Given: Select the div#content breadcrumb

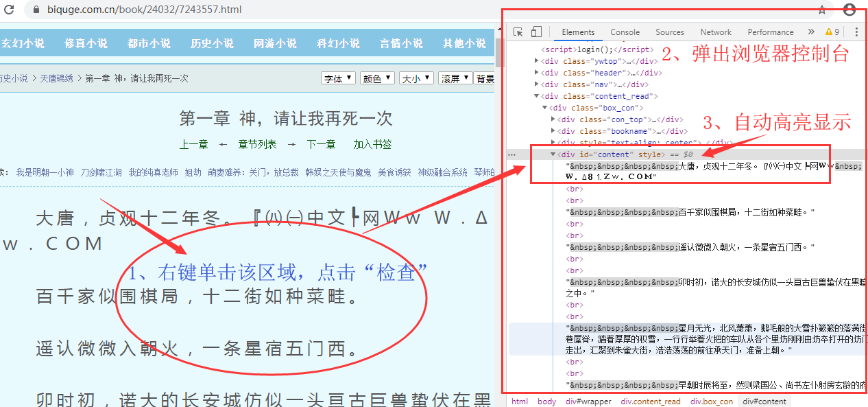Looking at the screenshot, I should coord(764,402).
